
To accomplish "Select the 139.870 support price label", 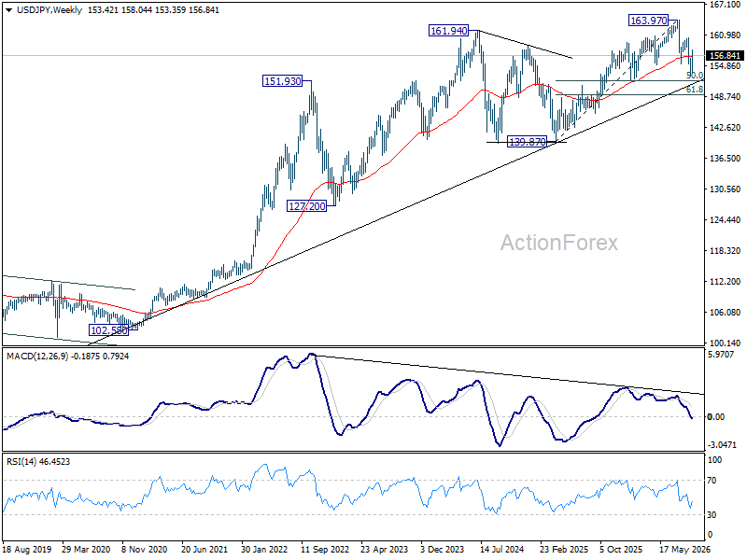I will coord(527,142).
